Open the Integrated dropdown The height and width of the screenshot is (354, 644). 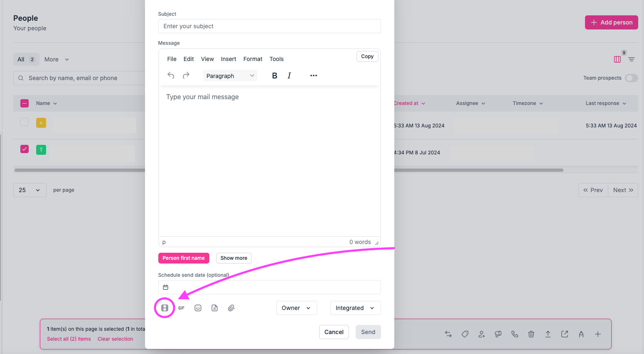355,308
